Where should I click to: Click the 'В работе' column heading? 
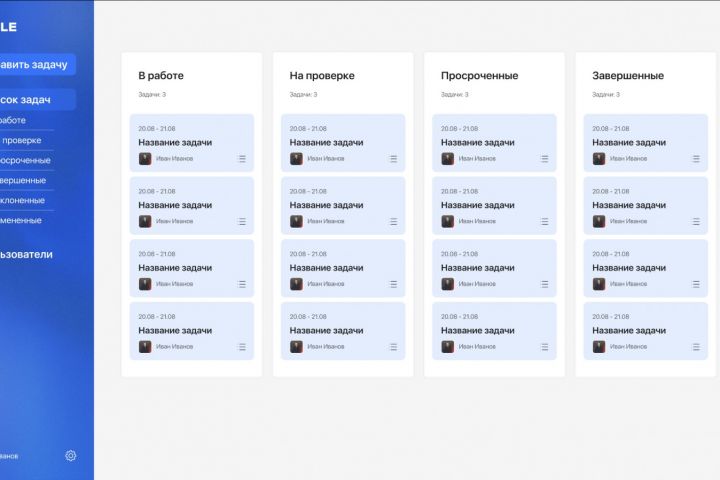(x=161, y=75)
